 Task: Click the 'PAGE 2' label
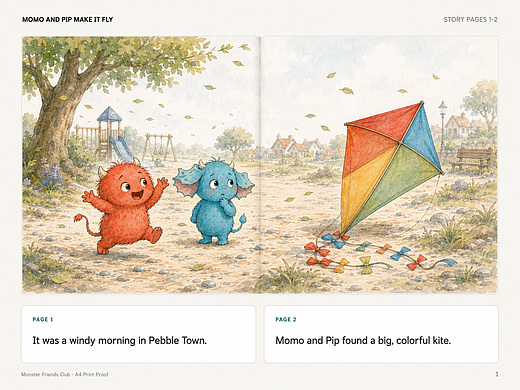coord(286,319)
